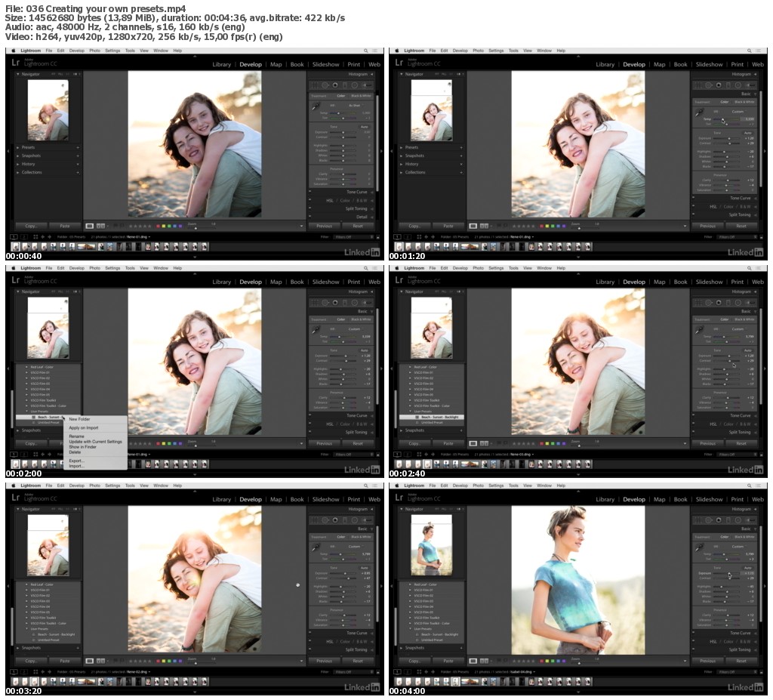In the 00:00:40 frame, click the Snapshots plus icon
The image size is (773, 700).
click(78, 156)
